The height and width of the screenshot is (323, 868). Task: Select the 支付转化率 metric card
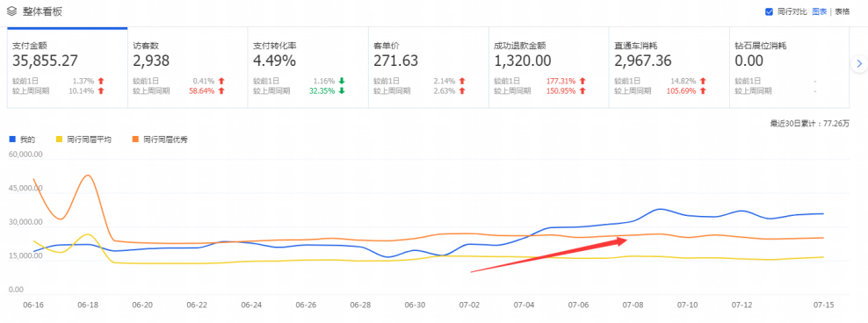(307, 68)
